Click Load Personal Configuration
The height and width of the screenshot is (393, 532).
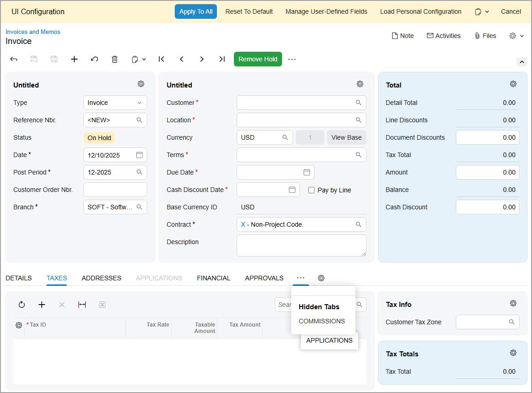(x=421, y=11)
